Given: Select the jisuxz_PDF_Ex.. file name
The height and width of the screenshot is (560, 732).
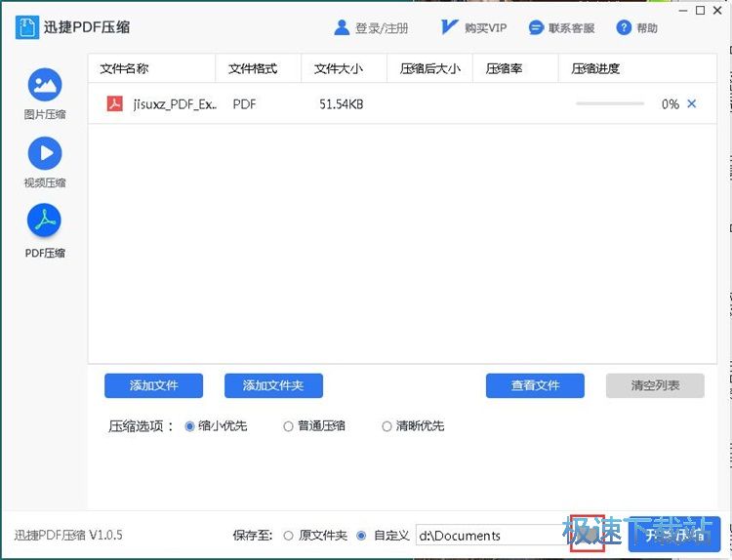Looking at the screenshot, I should (x=175, y=104).
